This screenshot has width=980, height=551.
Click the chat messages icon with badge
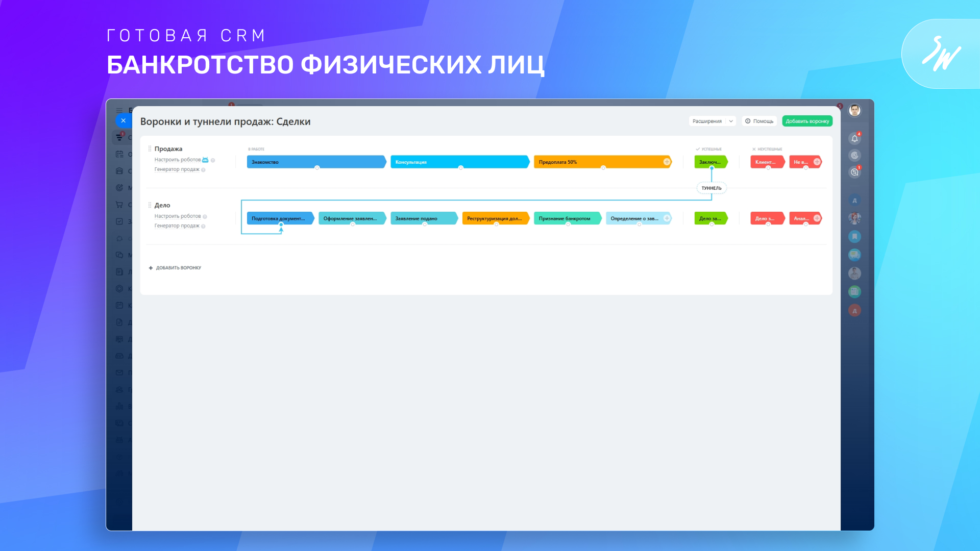click(x=854, y=172)
